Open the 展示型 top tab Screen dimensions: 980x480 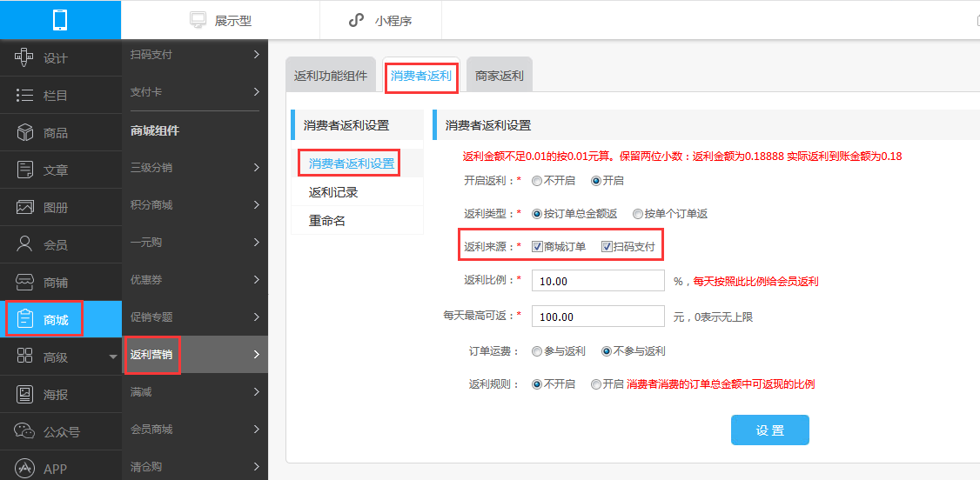(x=220, y=20)
